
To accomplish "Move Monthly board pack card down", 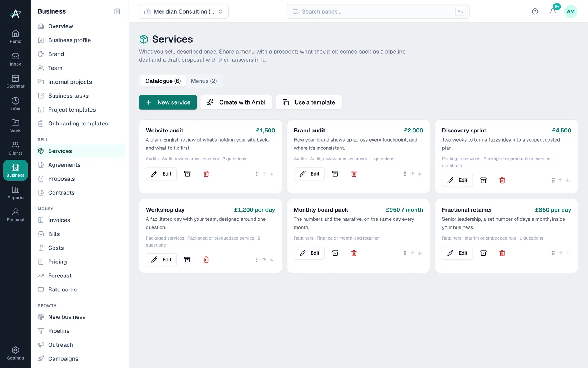I will coord(420,253).
